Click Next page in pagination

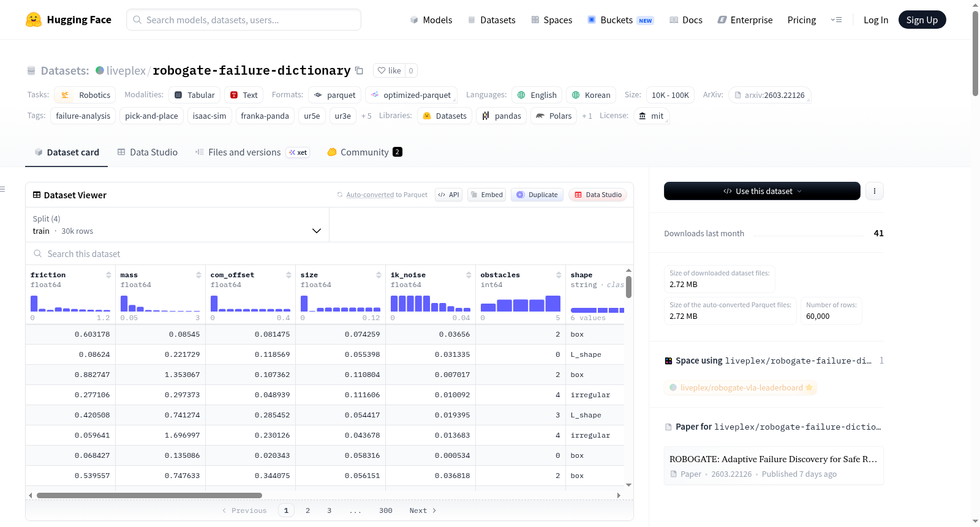pos(423,510)
